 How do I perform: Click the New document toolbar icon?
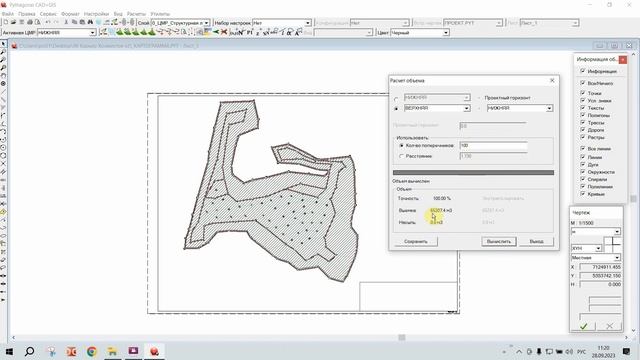pos(6,22)
